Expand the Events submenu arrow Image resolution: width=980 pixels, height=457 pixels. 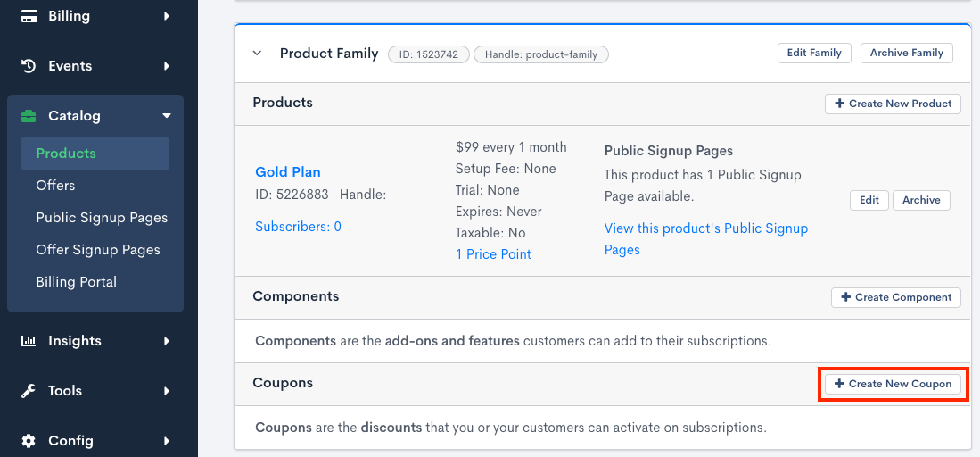(167, 66)
